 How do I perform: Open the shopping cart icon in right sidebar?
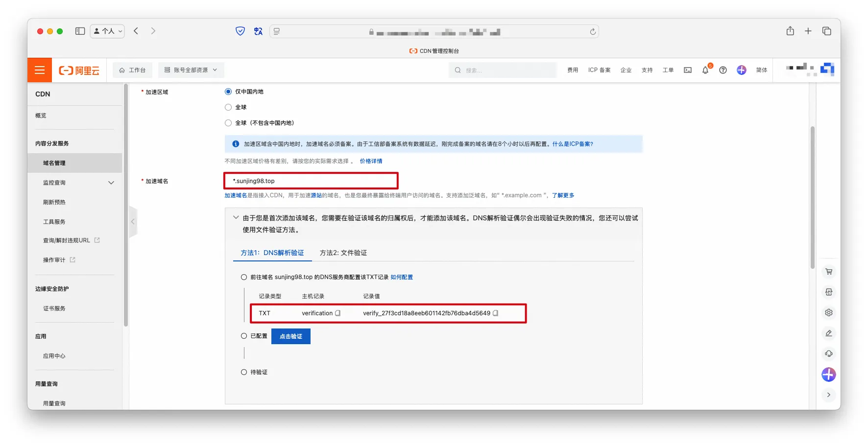click(829, 272)
